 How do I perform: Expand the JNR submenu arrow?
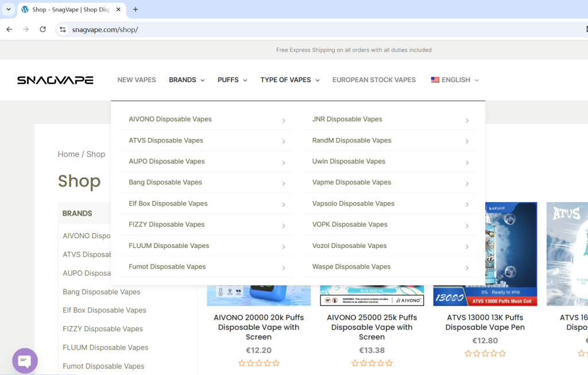click(x=467, y=121)
